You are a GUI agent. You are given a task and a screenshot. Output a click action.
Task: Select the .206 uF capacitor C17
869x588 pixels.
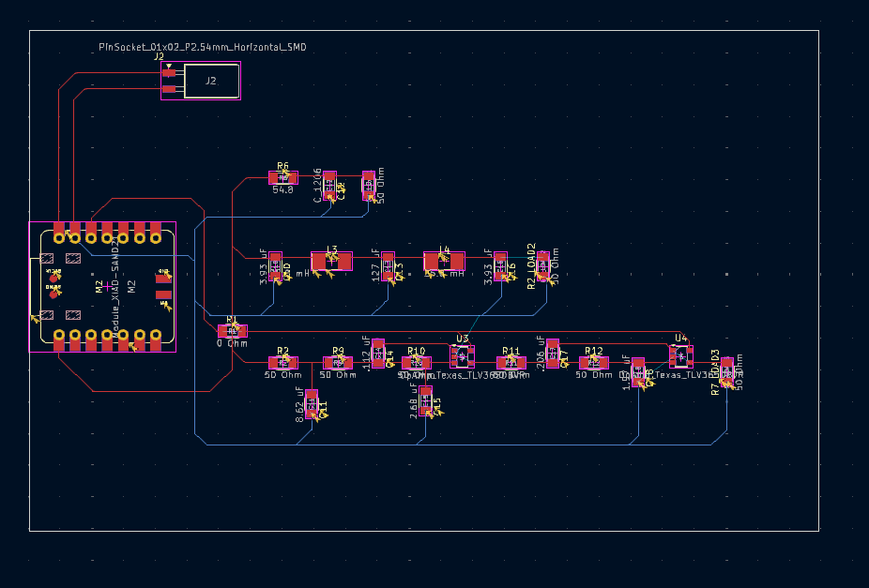(552, 353)
